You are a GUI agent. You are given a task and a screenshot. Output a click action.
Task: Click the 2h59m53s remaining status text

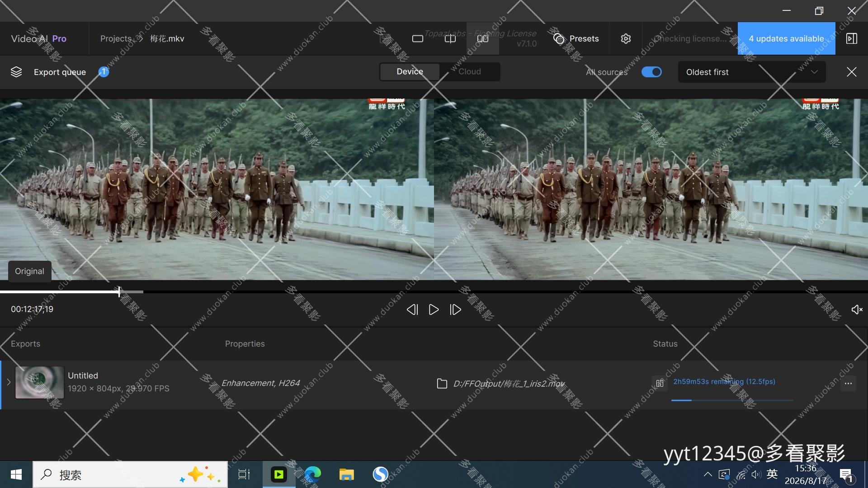[724, 382]
